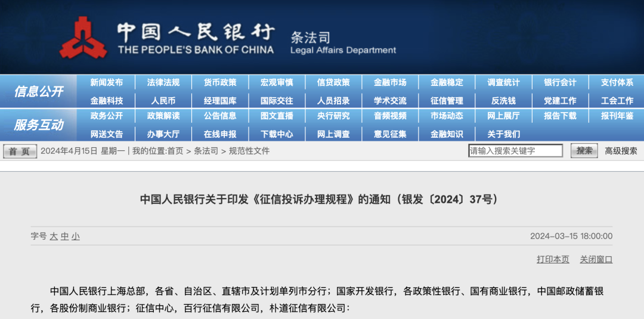Screen dimensions: 644x319
Task: Open 下载中心 link
Action: (277, 134)
